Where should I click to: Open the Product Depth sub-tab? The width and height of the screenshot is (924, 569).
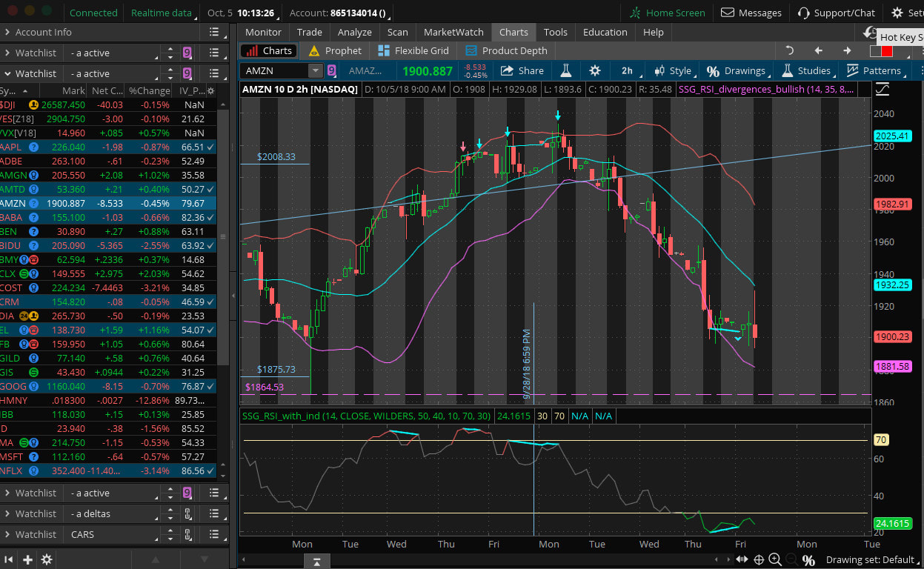click(x=506, y=50)
